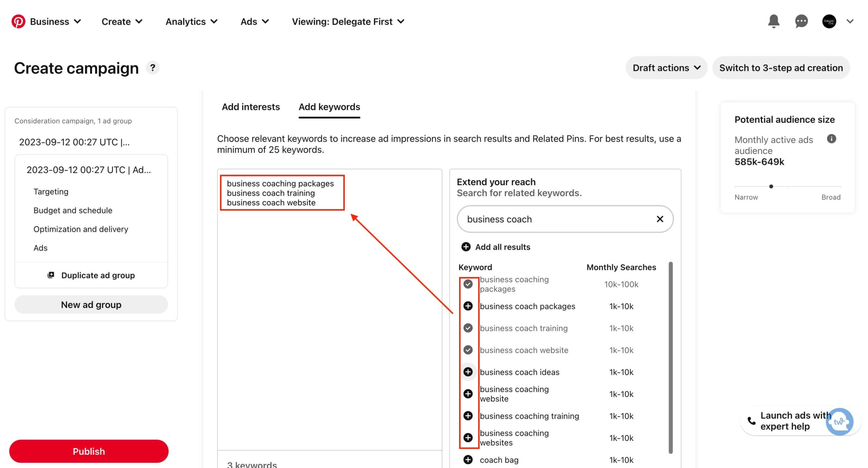
Task: Toggle the business coaching packages keyword checkbox
Action: coord(469,284)
